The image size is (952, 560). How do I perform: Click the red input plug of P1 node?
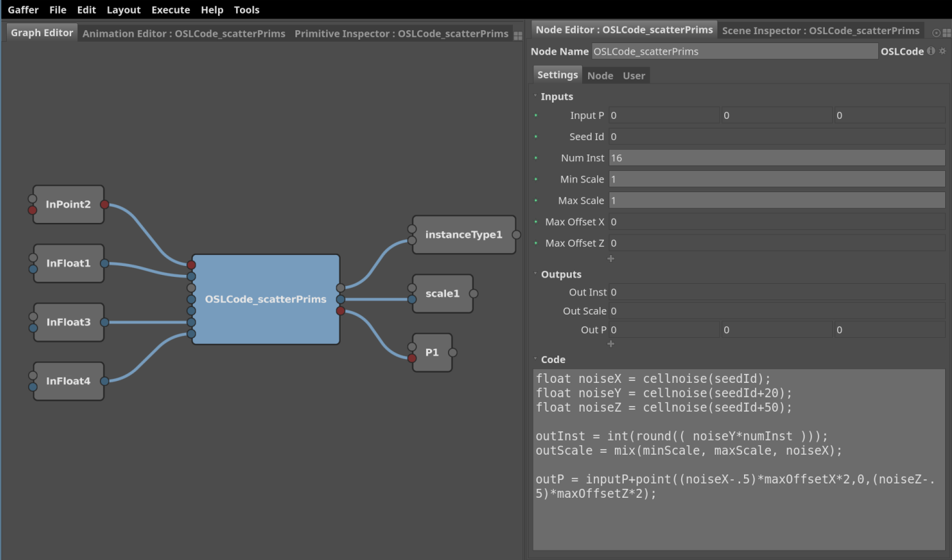412,358
